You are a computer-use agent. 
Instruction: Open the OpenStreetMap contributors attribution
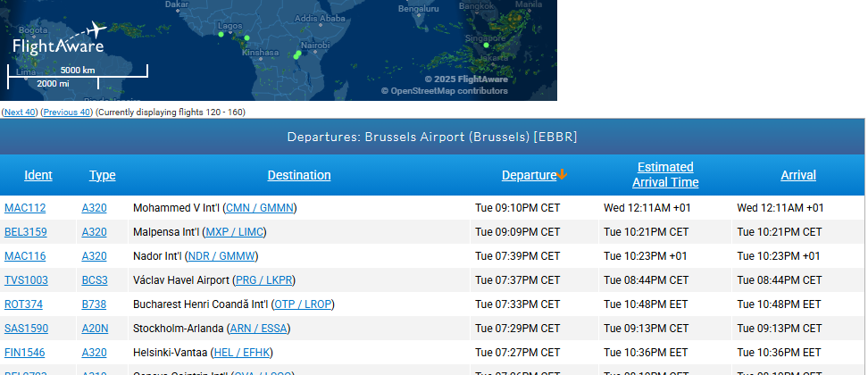click(449, 90)
